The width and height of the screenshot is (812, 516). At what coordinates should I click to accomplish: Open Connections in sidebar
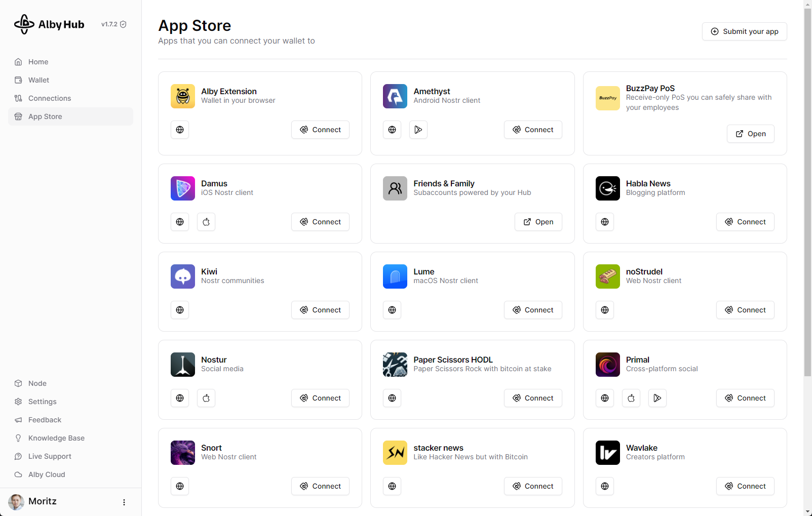pos(70,98)
